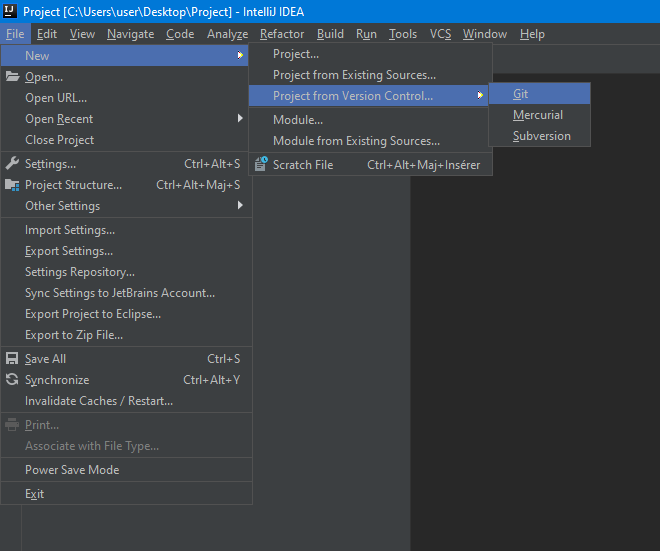Click the printer icon beside Print...

tap(12, 424)
